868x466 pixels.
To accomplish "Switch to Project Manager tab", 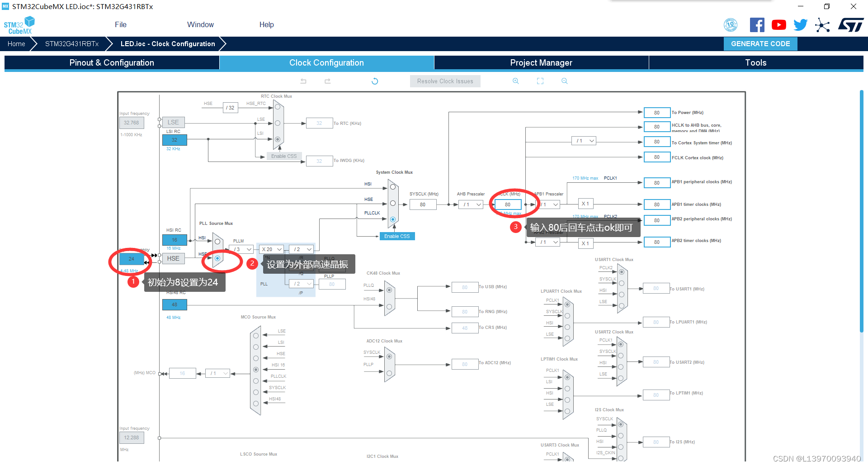I will [x=541, y=63].
